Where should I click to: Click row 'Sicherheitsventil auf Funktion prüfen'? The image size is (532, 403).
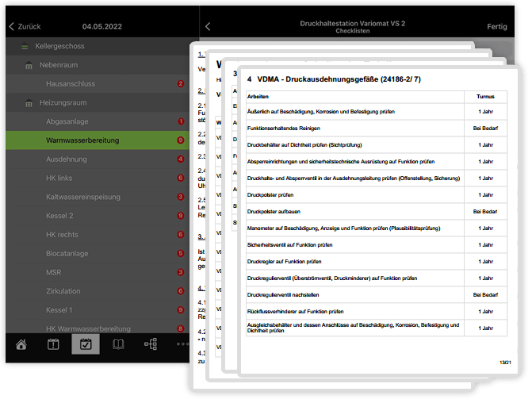(x=377, y=245)
